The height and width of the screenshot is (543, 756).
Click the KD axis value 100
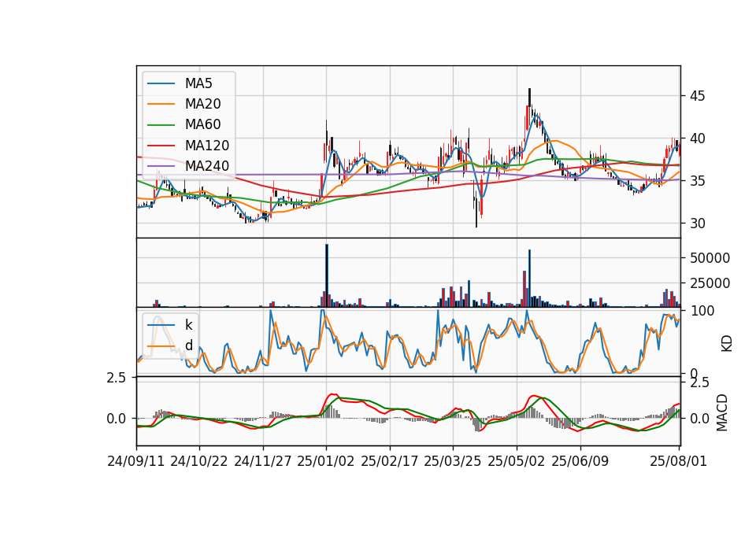(702, 311)
